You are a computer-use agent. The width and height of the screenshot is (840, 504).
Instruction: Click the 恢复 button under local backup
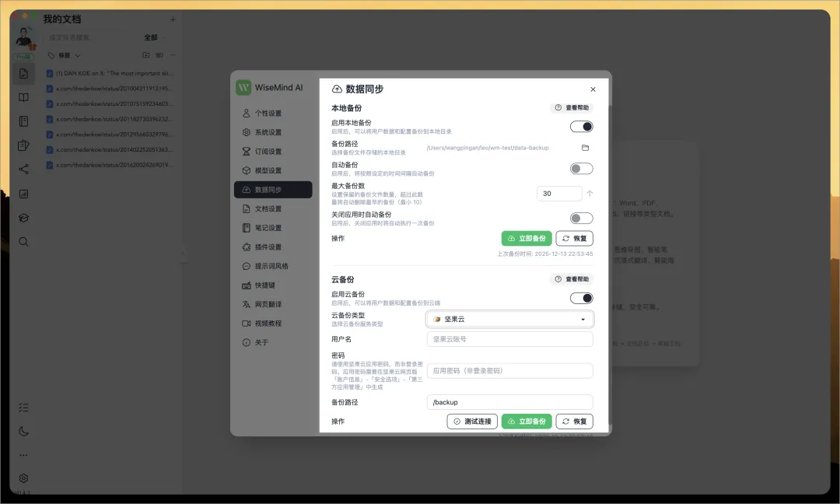pos(575,239)
